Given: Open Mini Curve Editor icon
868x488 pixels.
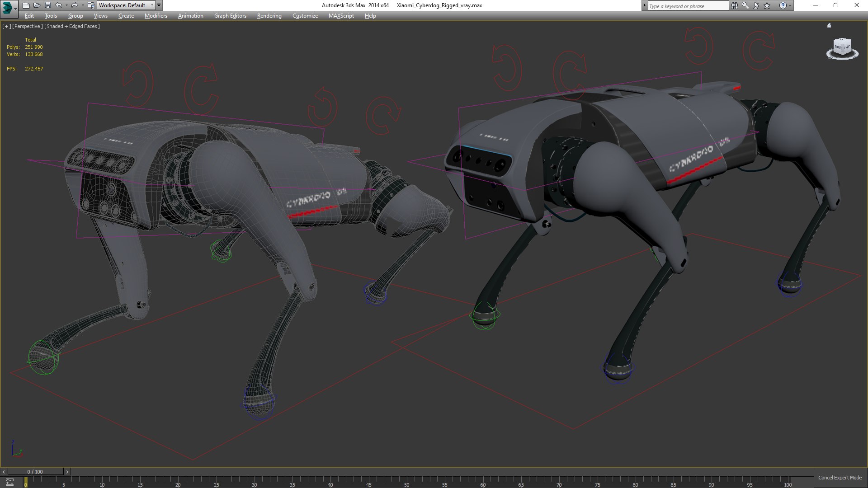Looking at the screenshot, I should pos(9,482).
